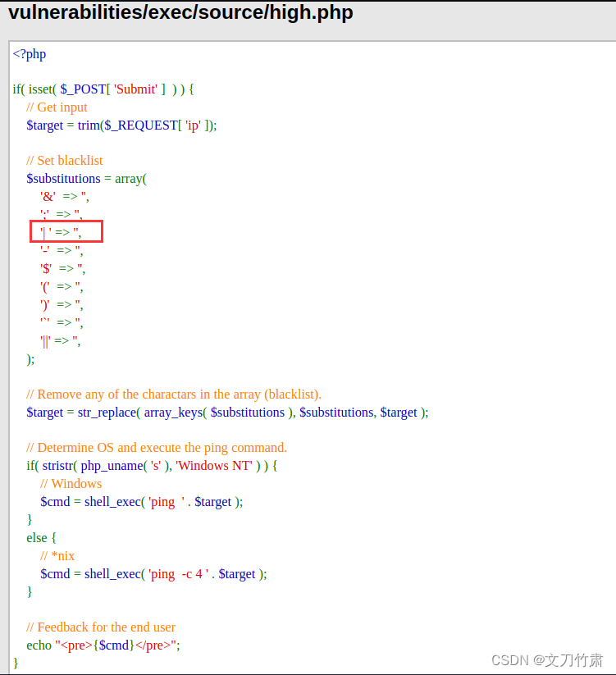The image size is (616, 675).
Task: Click the '// *nix' comment
Action: (57, 557)
